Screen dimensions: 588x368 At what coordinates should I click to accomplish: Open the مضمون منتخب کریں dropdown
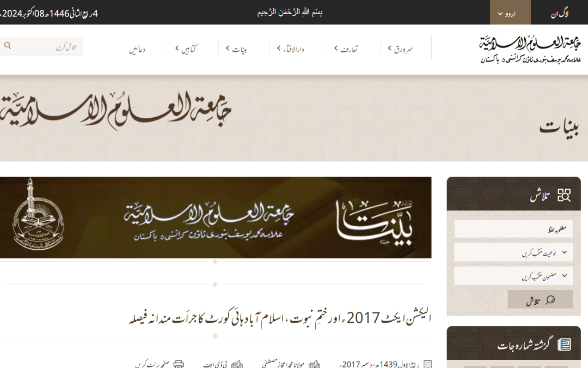513,276
